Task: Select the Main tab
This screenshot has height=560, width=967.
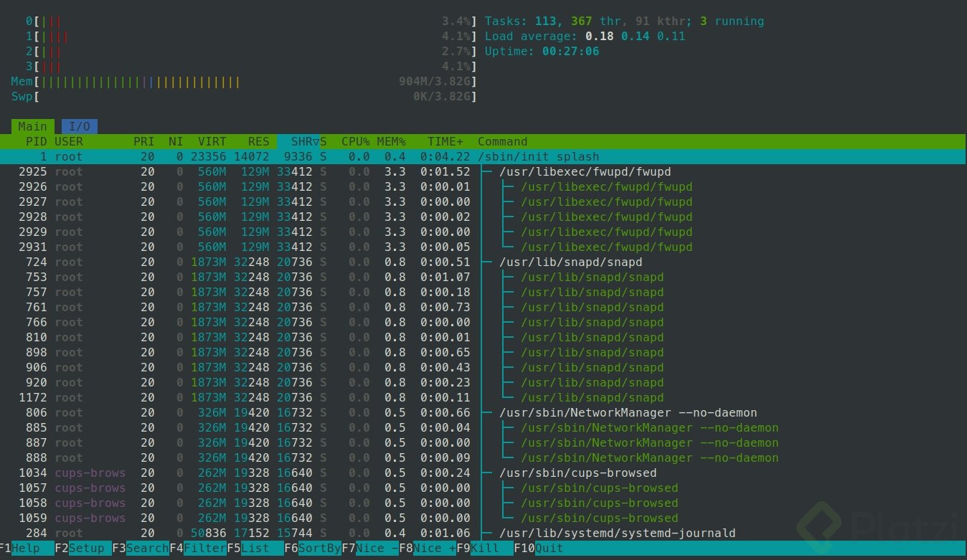Action: pos(32,126)
